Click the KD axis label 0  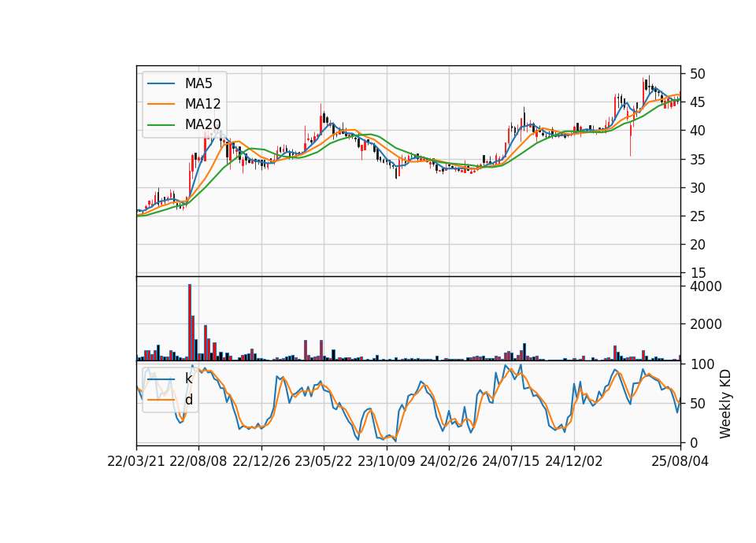(x=693, y=442)
